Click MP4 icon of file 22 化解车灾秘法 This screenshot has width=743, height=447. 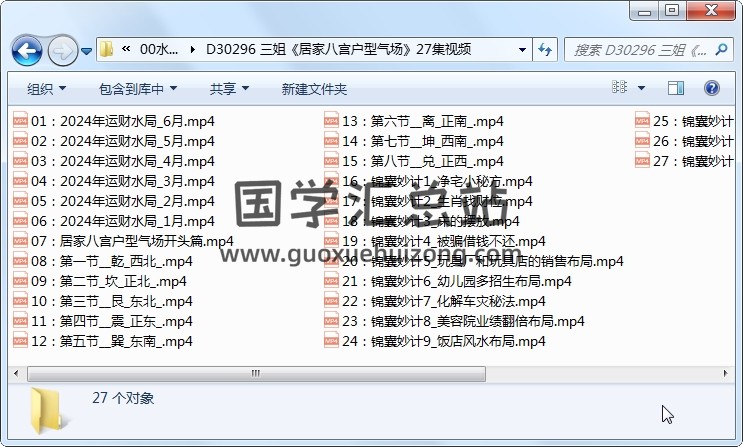331,301
